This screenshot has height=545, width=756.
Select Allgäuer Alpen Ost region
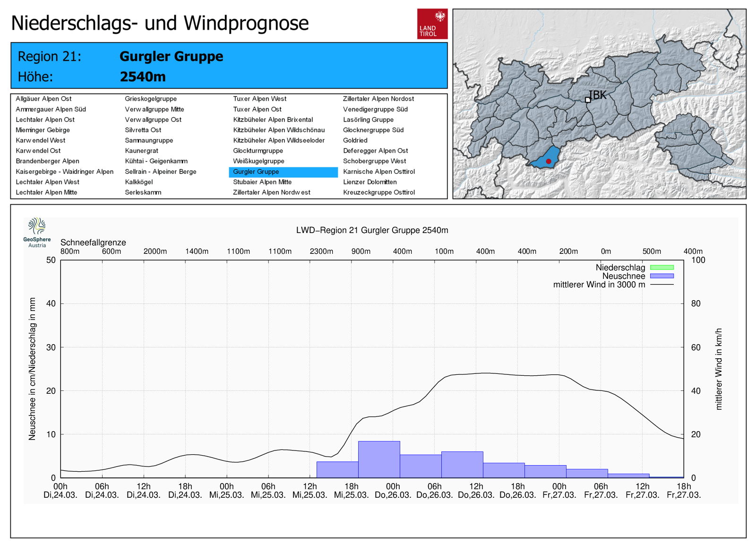click(x=43, y=99)
